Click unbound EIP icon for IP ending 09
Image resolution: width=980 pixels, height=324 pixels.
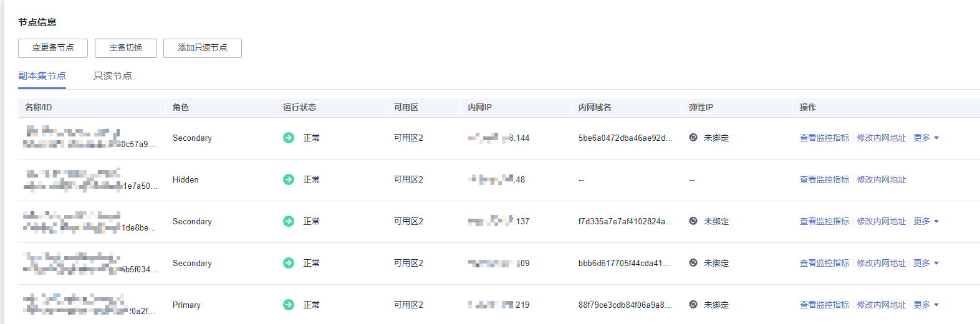click(x=693, y=263)
